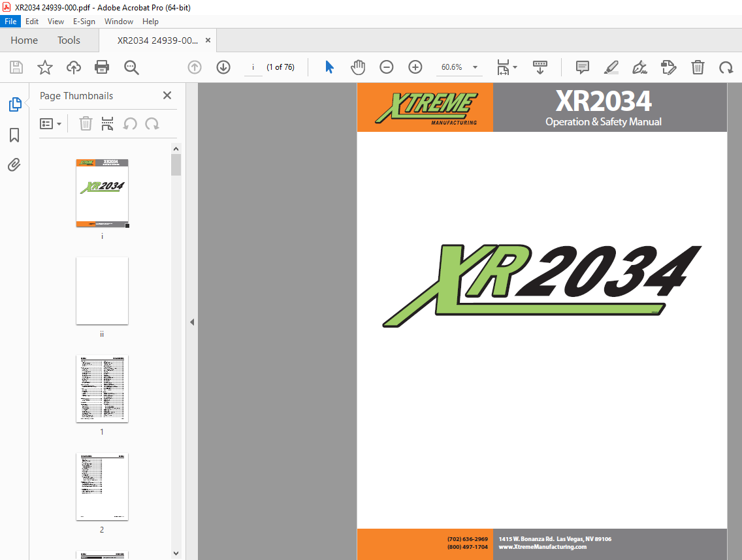The width and height of the screenshot is (742, 560).
Task: Select page 1 contents thumbnail
Action: tap(102, 389)
